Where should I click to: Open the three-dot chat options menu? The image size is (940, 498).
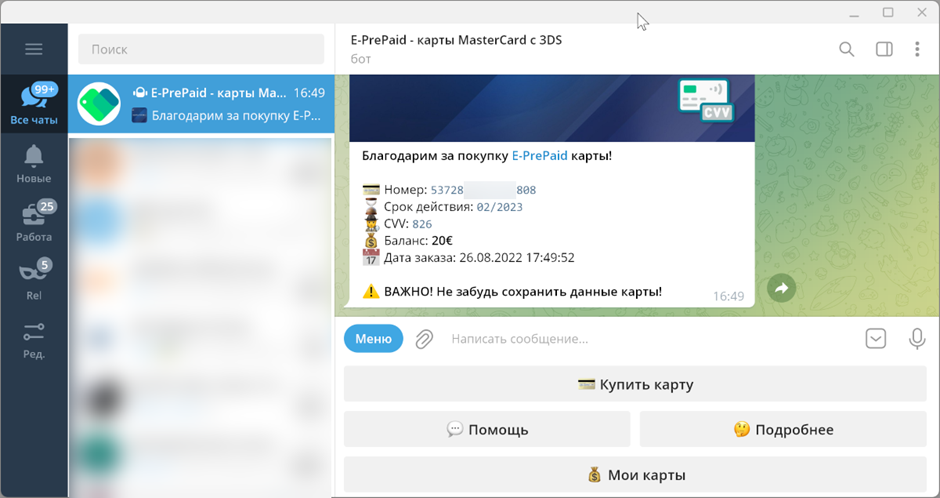coord(917,49)
